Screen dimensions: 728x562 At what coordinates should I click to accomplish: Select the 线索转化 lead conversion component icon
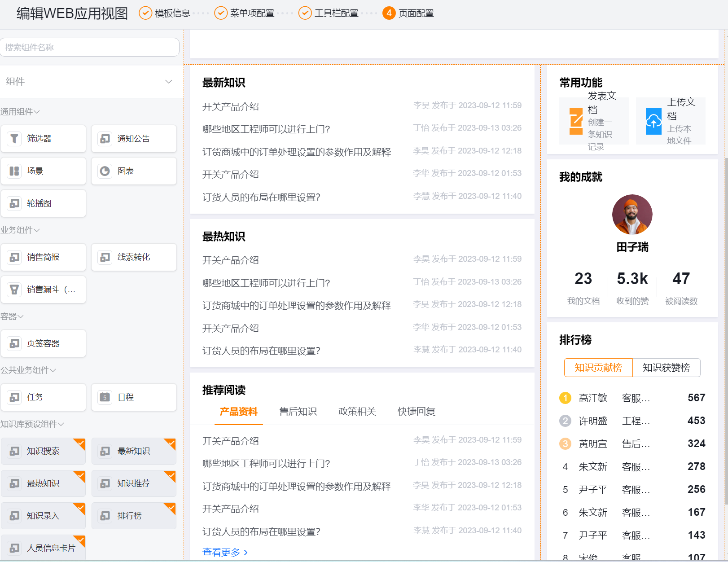pos(105,257)
